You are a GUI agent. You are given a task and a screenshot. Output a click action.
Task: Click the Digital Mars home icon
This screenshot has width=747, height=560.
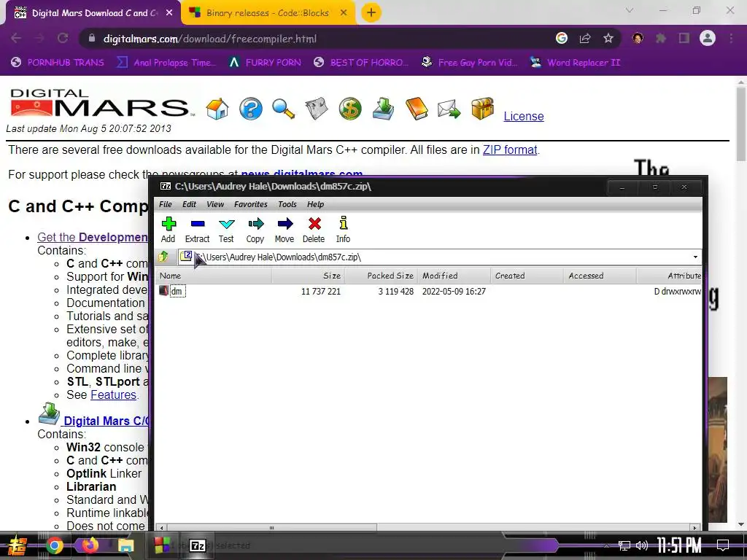217,109
